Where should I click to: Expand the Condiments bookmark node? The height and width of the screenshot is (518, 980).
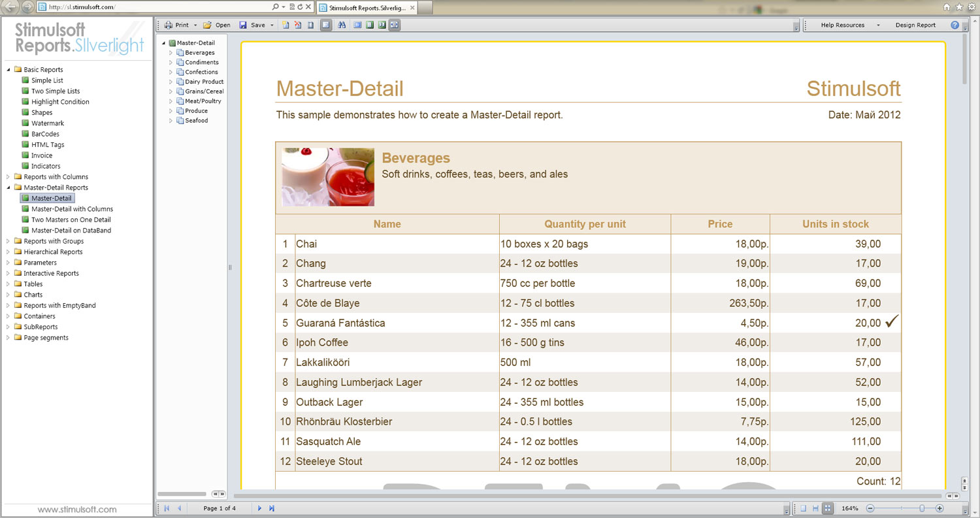171,63
